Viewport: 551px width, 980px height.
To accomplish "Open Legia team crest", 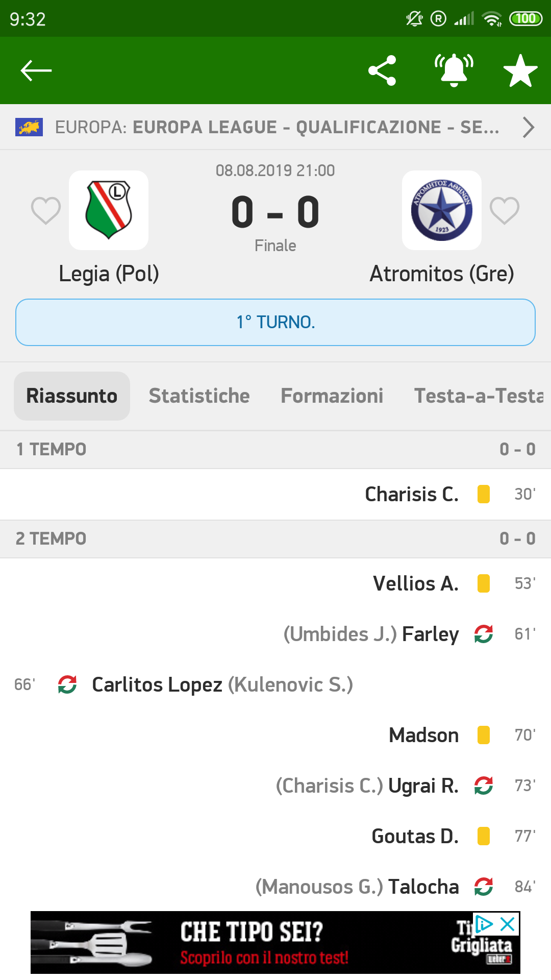I will (x=109, y=210).
